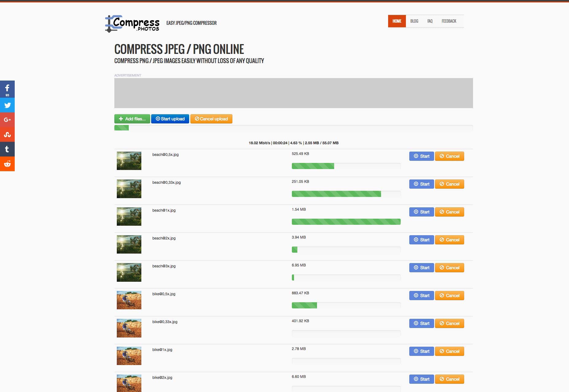Click the Cancel upload button
This screenshot has height=392, width=569.
tap(211, 119)
